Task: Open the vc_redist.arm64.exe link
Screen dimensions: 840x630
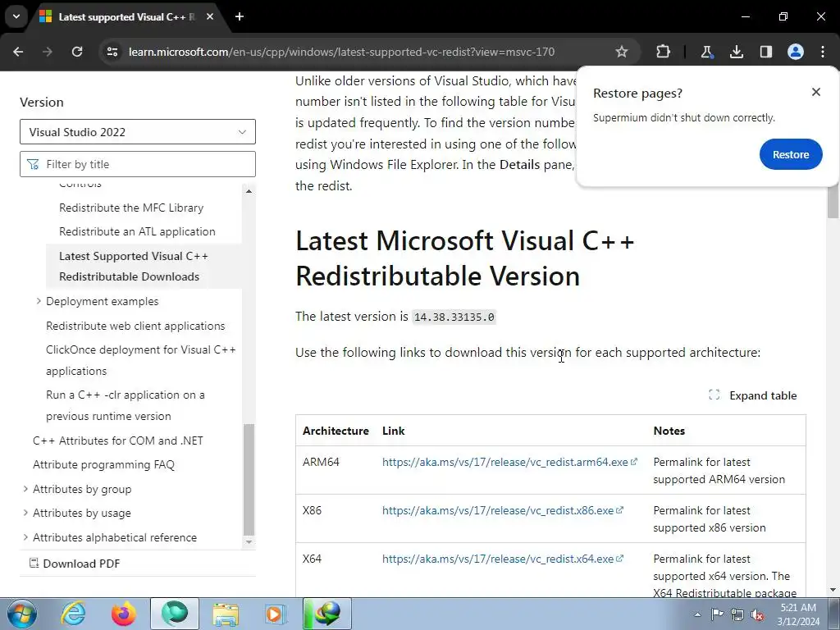Action: 509,462
